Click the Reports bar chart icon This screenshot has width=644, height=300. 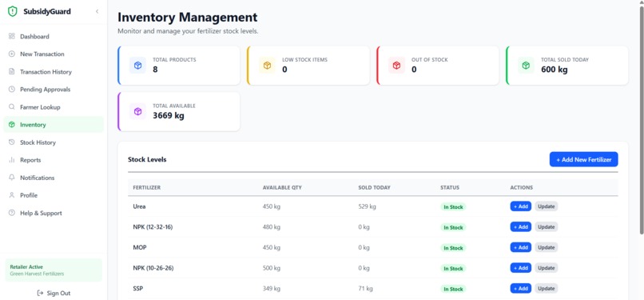[11, 160]
